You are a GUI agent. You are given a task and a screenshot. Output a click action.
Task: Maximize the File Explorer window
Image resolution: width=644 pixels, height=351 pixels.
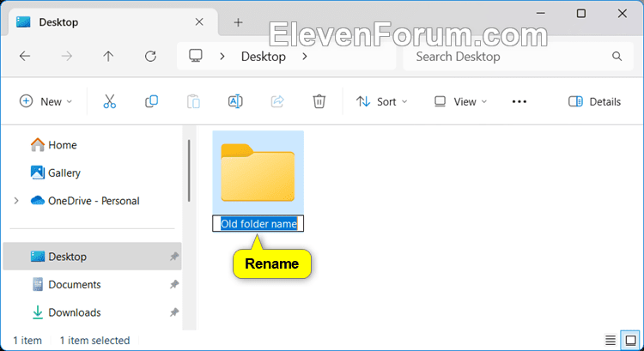pos(580,13)
